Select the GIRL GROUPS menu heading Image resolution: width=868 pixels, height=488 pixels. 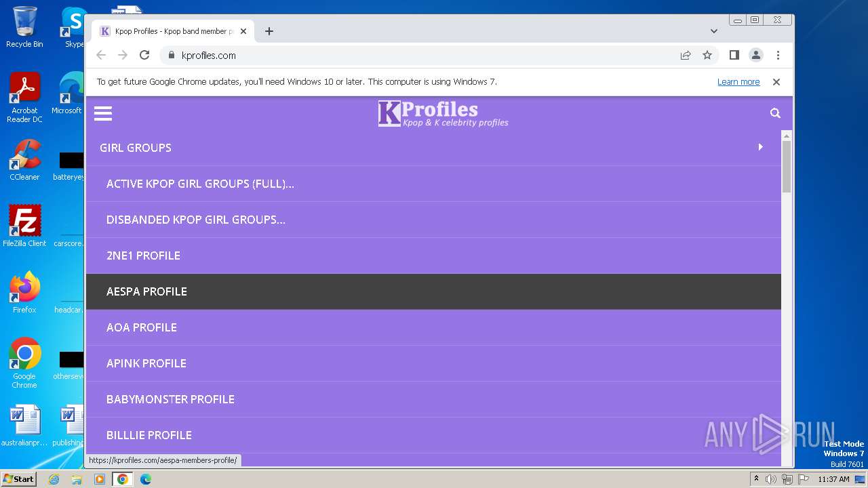tap(136, 148)
